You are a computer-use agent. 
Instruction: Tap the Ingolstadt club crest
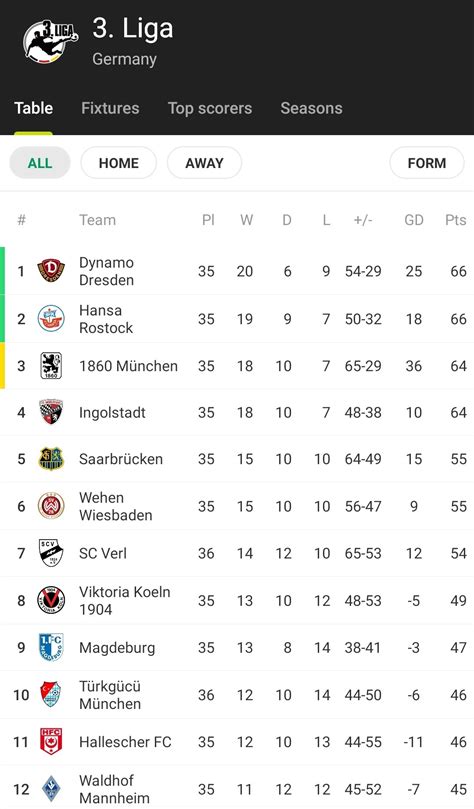51,412
